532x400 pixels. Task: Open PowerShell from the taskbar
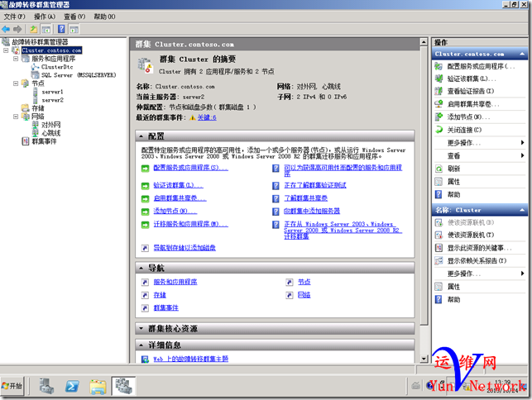click(72, 386)
